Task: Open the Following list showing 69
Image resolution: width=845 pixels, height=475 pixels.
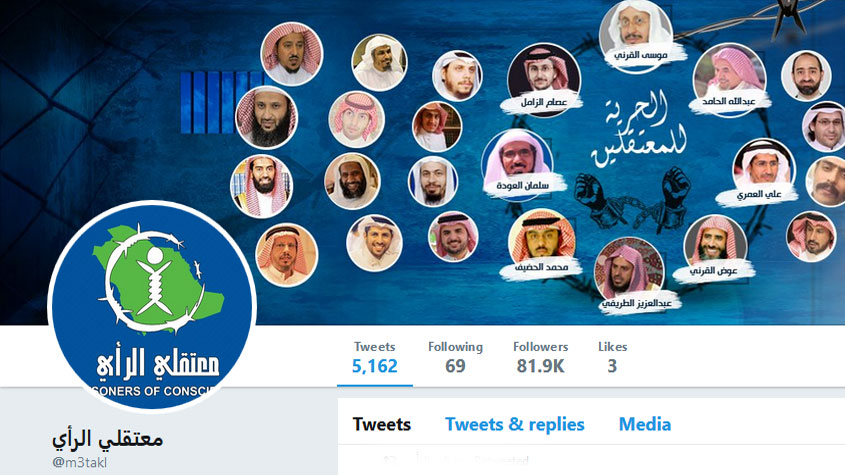Action: (x=455, y=357)
